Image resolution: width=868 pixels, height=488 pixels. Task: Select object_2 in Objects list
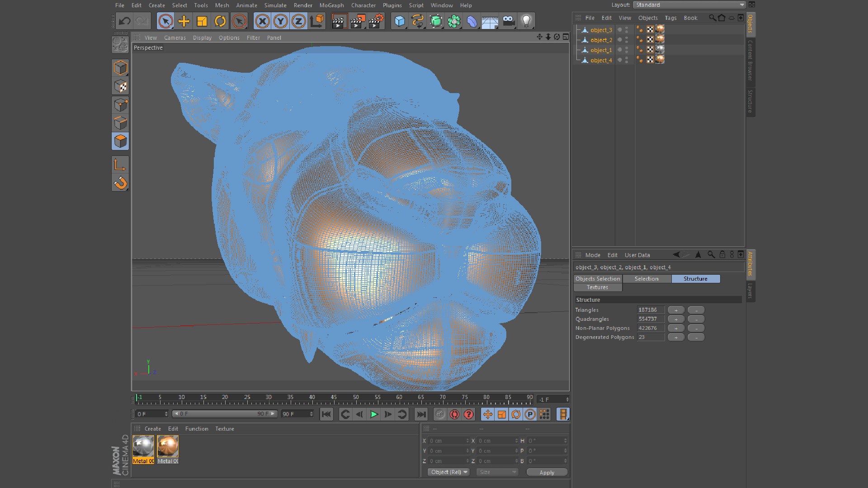[x=601, y=40]
